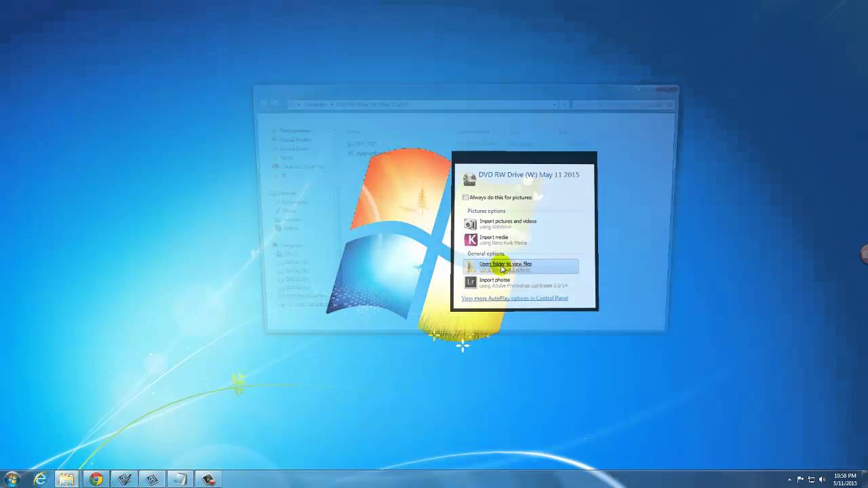Open Windows Explorer folder icon in taskbar
The height and width of the screenshot is (488, 868).
pyautogui.click(x=66, y=479)
